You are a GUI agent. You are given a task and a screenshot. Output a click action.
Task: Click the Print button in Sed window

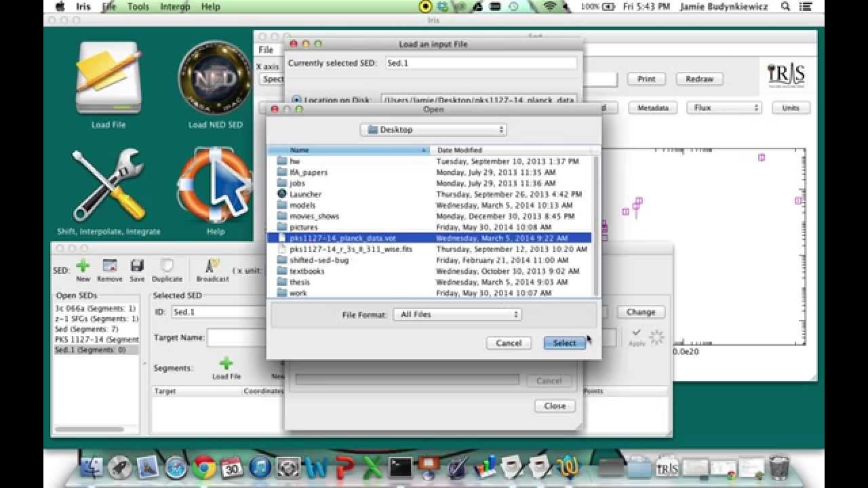pyautogui.click(x=646, y=79)
